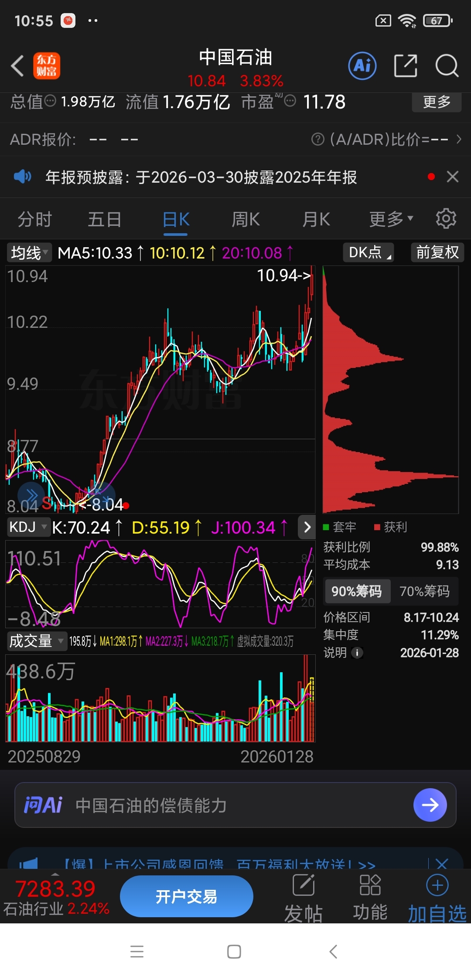471x980 pixels.
Task: Open search with the magnifier icon
Action: click(447, 66)
